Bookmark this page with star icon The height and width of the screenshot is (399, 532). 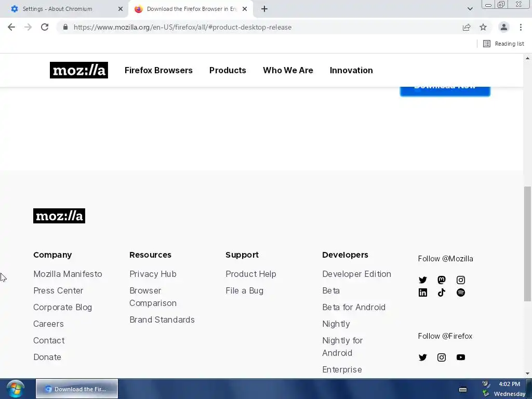[483, 27]
